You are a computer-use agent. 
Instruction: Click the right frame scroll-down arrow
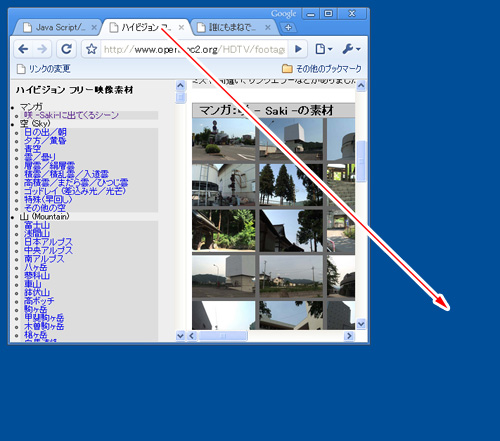click(361, 324)
